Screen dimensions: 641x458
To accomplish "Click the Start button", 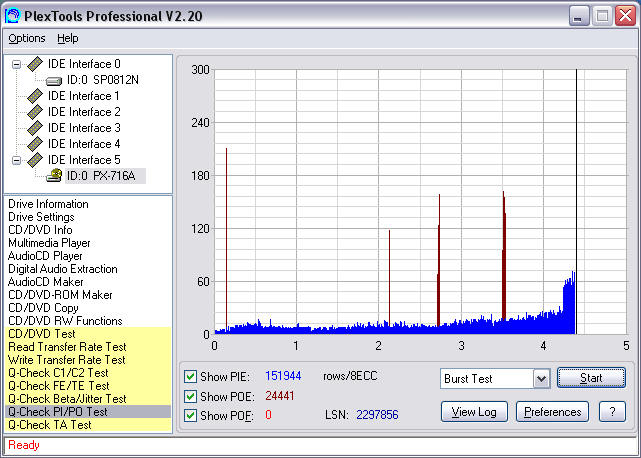I will pos(591,378).
